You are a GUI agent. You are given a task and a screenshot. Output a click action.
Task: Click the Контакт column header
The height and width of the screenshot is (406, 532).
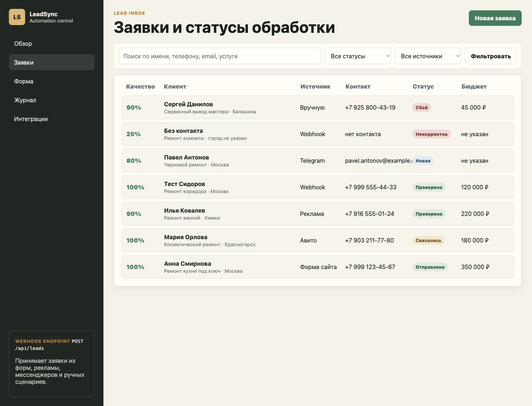[358, 86]
